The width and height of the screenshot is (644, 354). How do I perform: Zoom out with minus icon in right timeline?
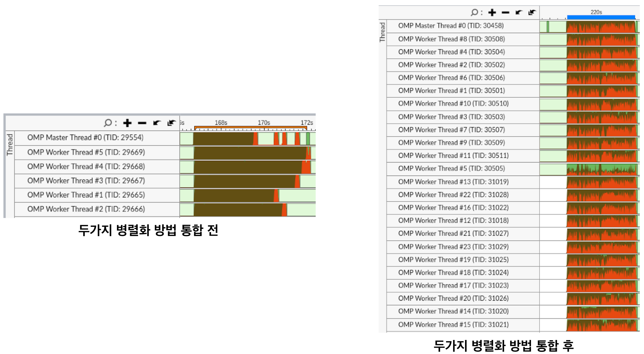coord(505,13)
